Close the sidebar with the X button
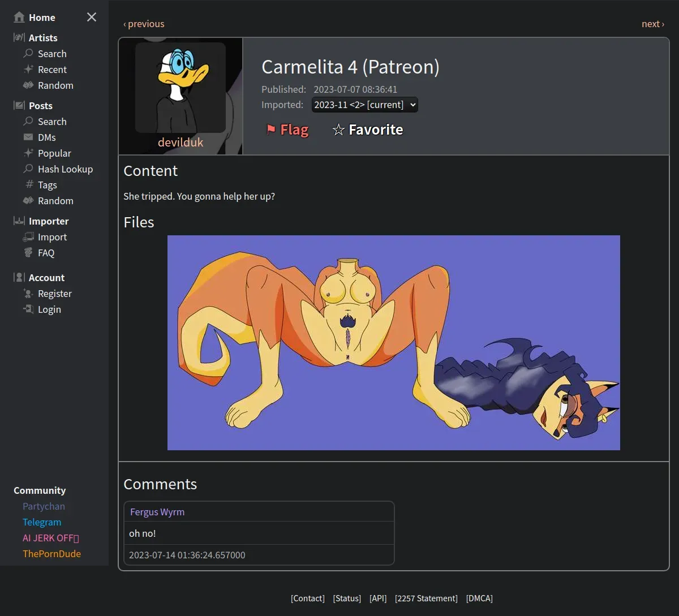Viewport: 679px width, 616px height. [x=92, y=18]
